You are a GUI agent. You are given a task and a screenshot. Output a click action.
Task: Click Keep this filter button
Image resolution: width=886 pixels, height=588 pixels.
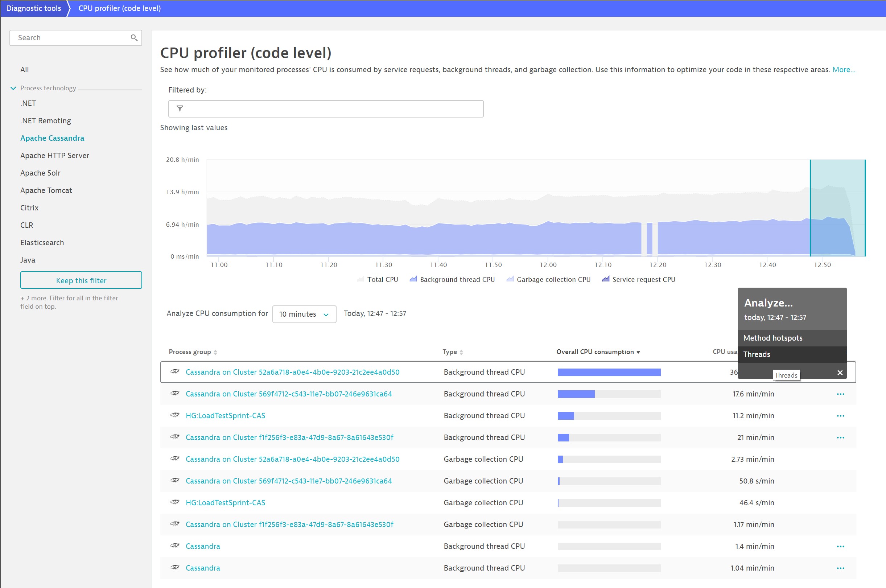click(81, 280)
